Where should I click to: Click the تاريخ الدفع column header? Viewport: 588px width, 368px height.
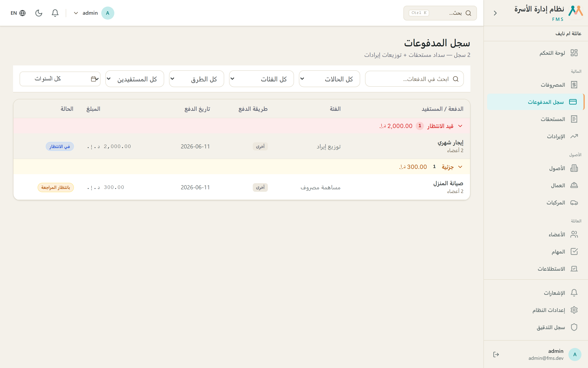197,109
